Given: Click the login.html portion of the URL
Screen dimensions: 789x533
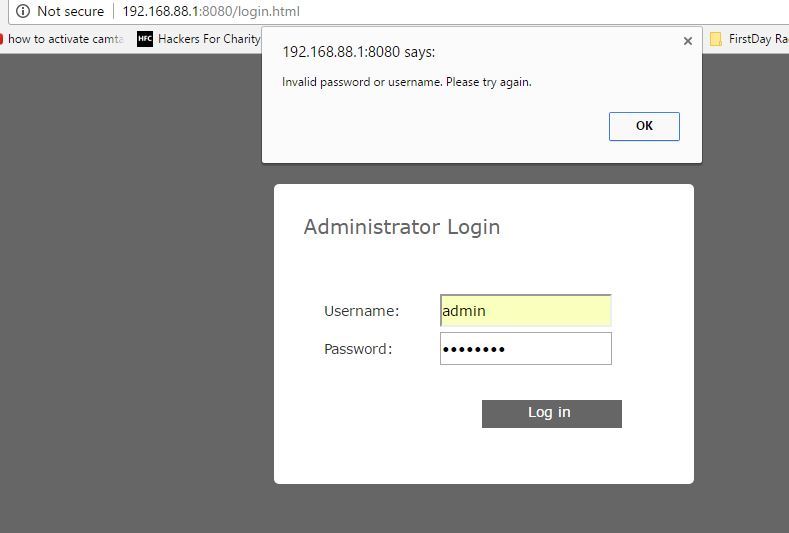Looking at the screenshot, I should (x=269, y=11).
